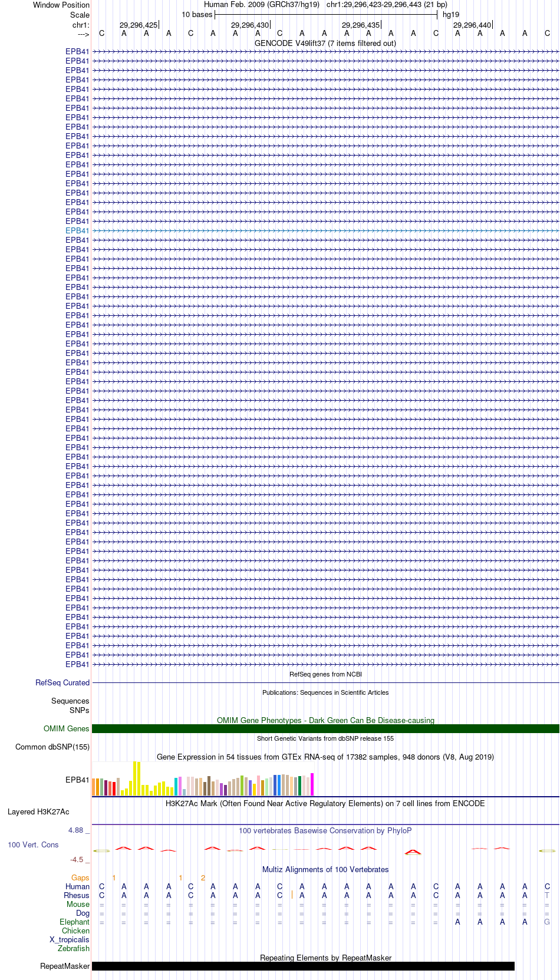Screen dimensions: 560x980
Task: Select the RepeatMasker track label
Action: tap(65, 966)
